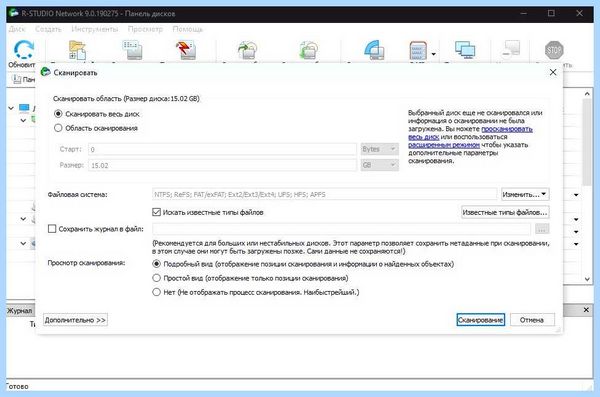The width and height of the screenshot is (600, 397).
Task: Click the Просмотр сканирования: label
Action: coord(86,263)
